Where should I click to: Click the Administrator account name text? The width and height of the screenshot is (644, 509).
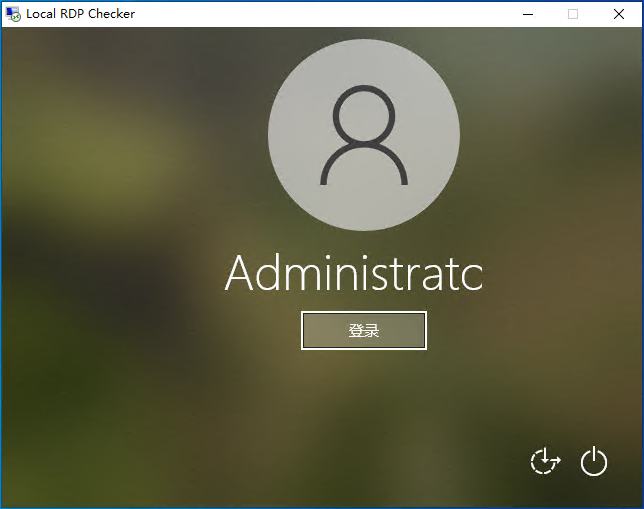[x=354, y=273]
